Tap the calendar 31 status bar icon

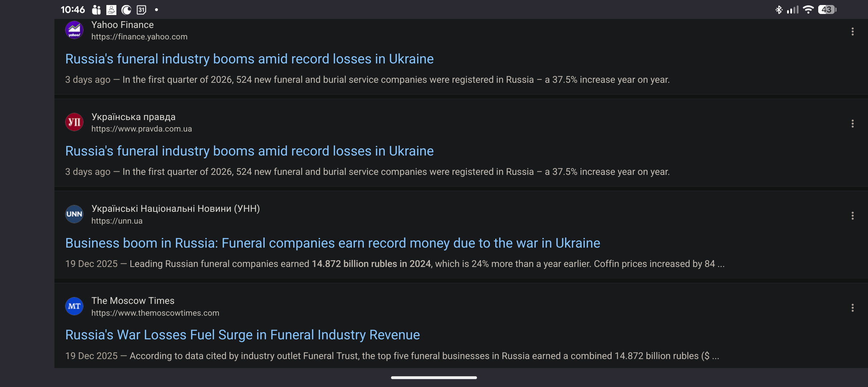point(141,10)
